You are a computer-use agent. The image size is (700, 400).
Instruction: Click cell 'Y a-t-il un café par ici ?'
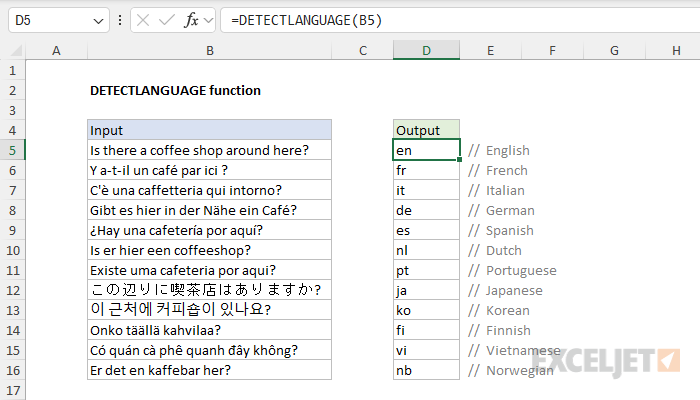point(209,170)
